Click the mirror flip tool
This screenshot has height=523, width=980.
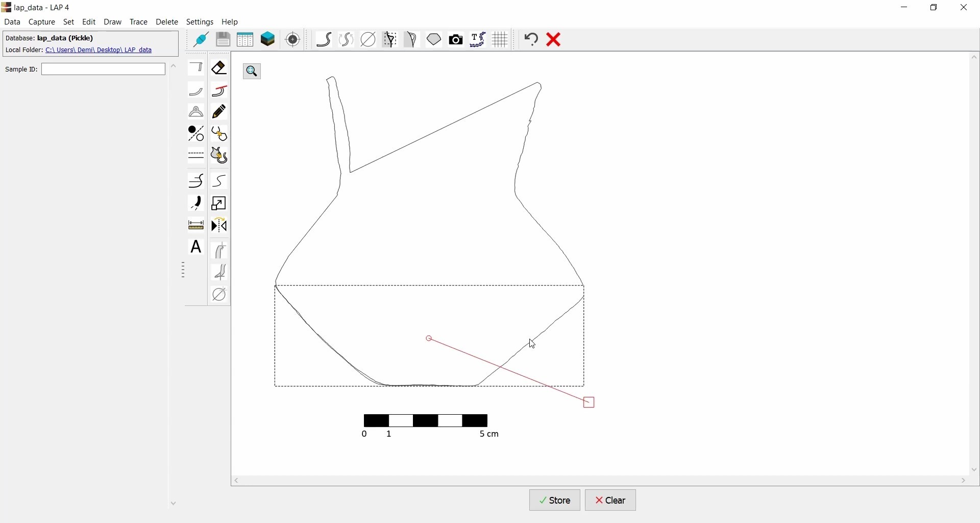point(220,226)
